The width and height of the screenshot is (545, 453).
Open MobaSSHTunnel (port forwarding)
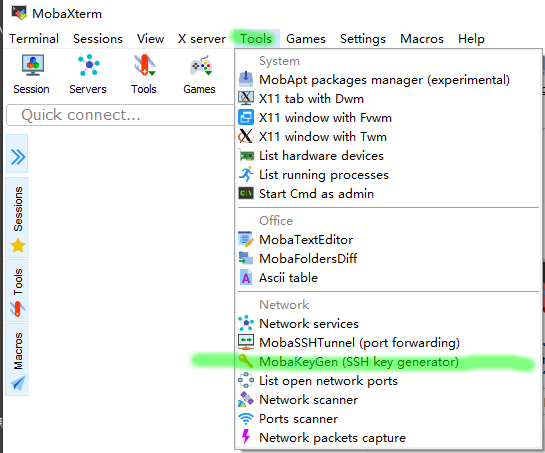359,343
